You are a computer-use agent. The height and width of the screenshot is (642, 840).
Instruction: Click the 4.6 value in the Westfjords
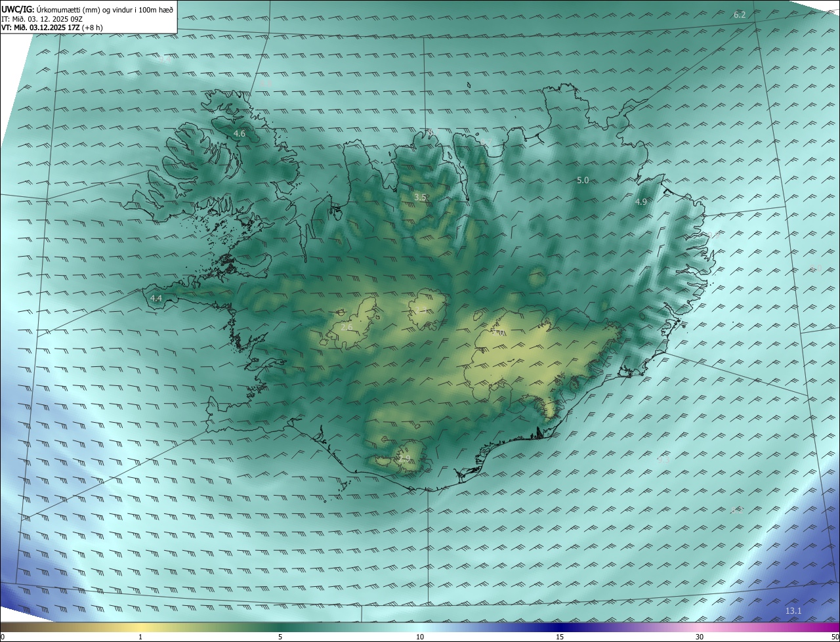coord(240,133)
